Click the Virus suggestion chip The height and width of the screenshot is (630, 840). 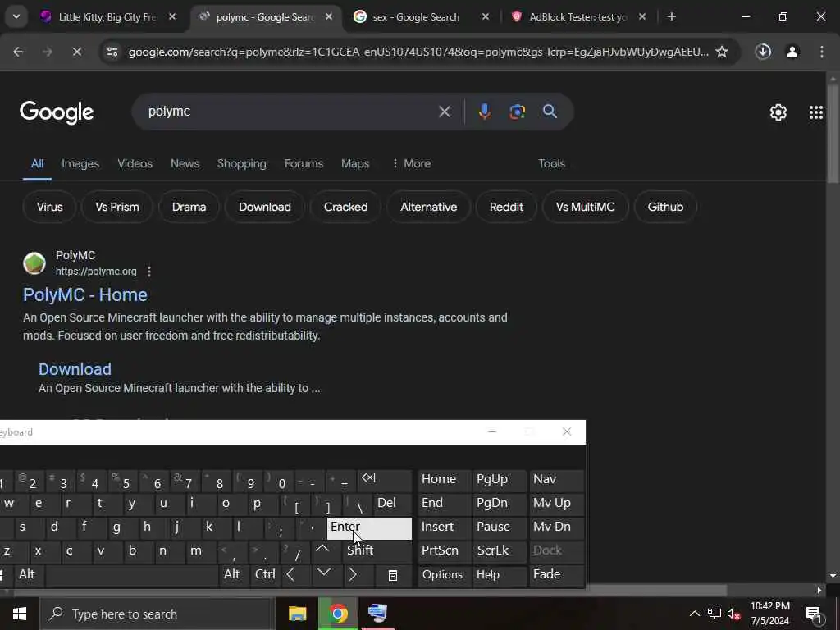tap(50, 207)
